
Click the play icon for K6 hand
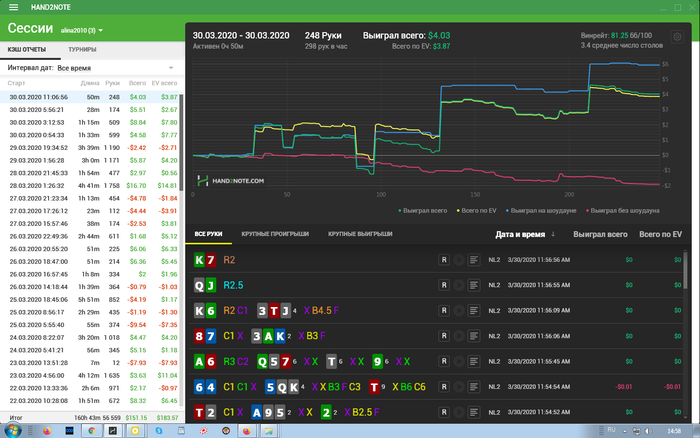click(x=458, y=310)
